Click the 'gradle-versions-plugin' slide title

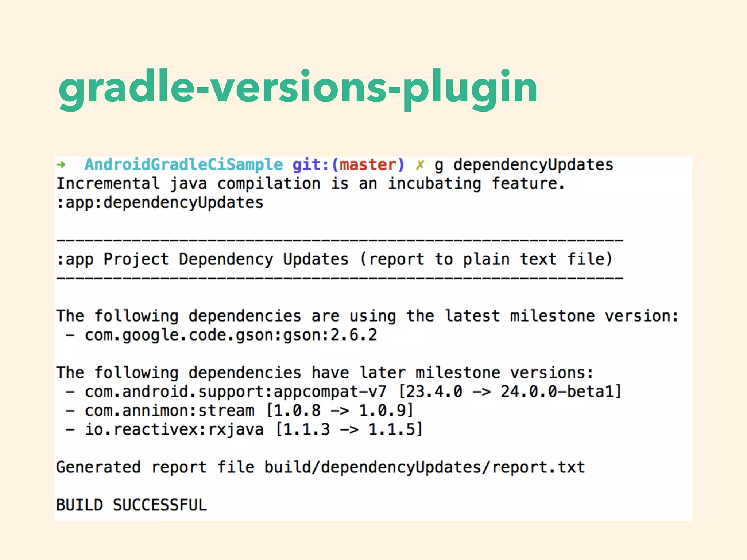click(x=298, y=89)
